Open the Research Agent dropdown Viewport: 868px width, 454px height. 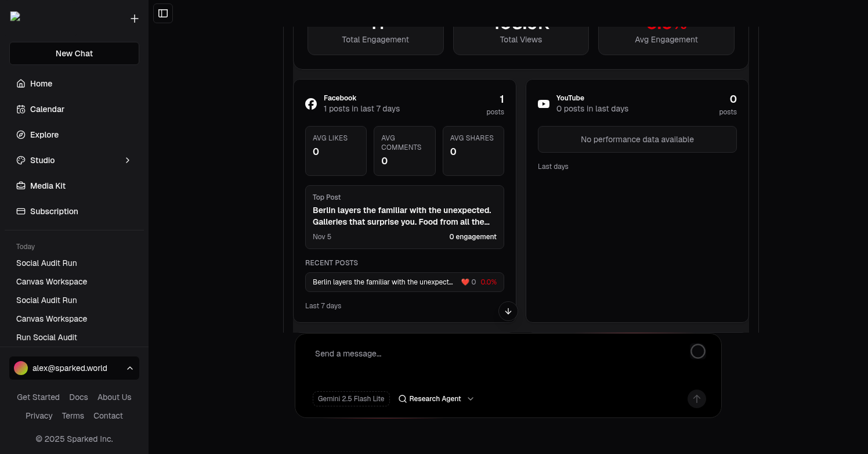[x=436, y=399]
